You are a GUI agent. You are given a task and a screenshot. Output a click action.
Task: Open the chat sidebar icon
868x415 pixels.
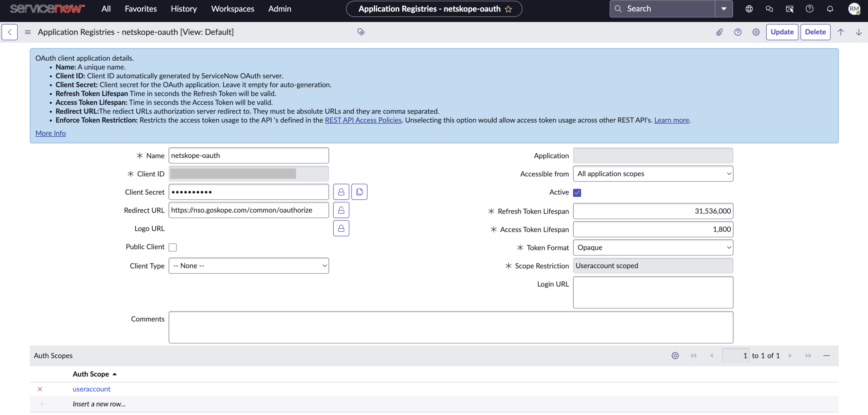click(x=769, y=9)
